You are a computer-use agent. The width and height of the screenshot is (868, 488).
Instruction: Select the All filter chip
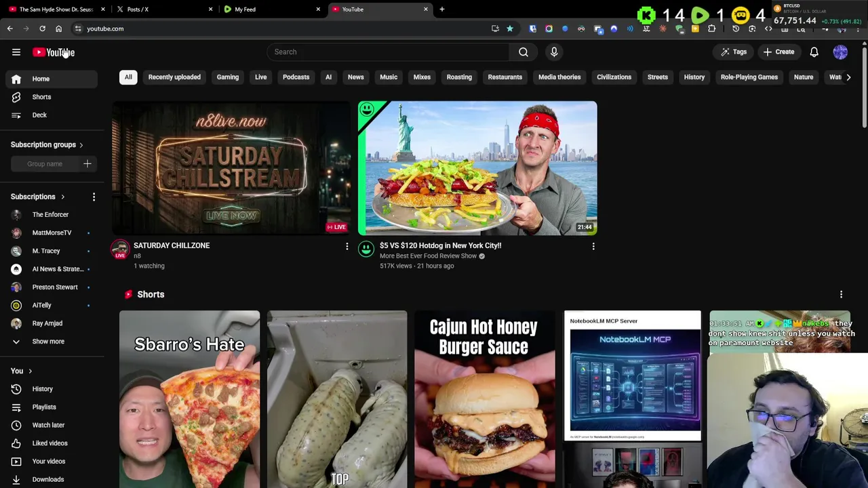[x=128, y=77]
